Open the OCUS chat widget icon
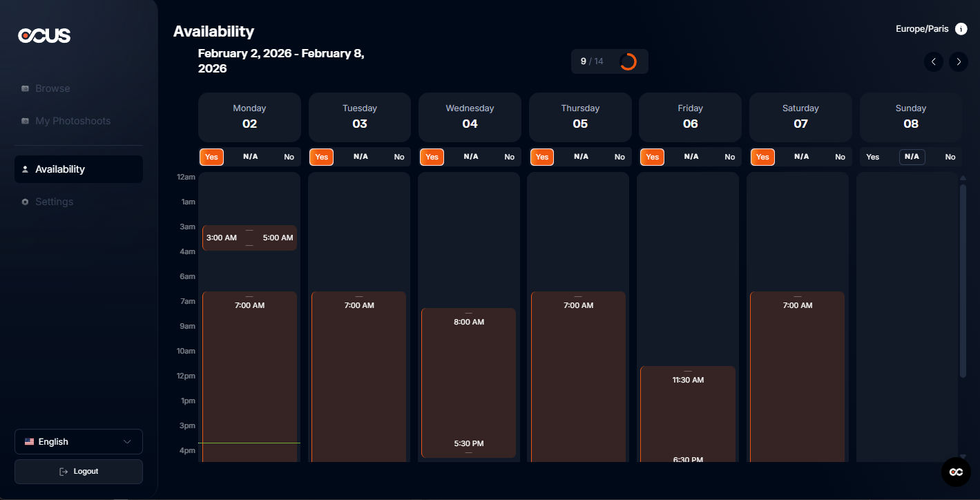The width and height of the screenshot is (980, 500). point(956,472)
